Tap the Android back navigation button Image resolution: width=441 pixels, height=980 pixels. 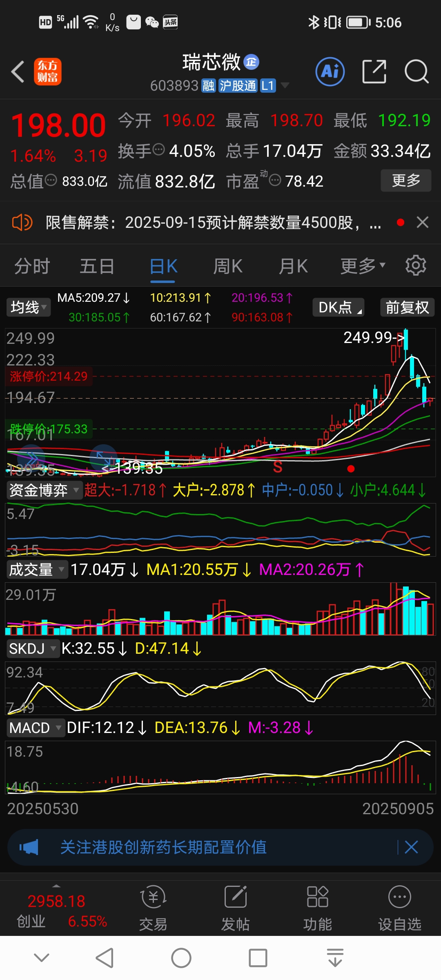point(105,958)
